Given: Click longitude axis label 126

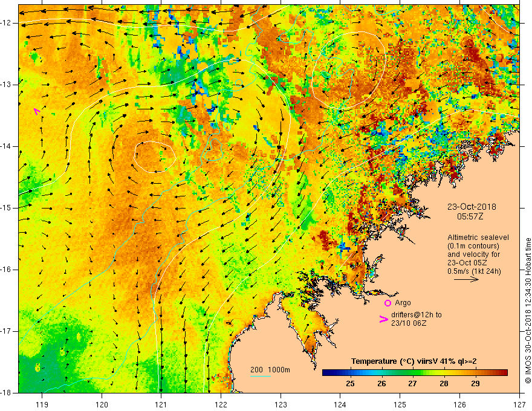Looking at the screenshot, I should [x=459, y=404].
